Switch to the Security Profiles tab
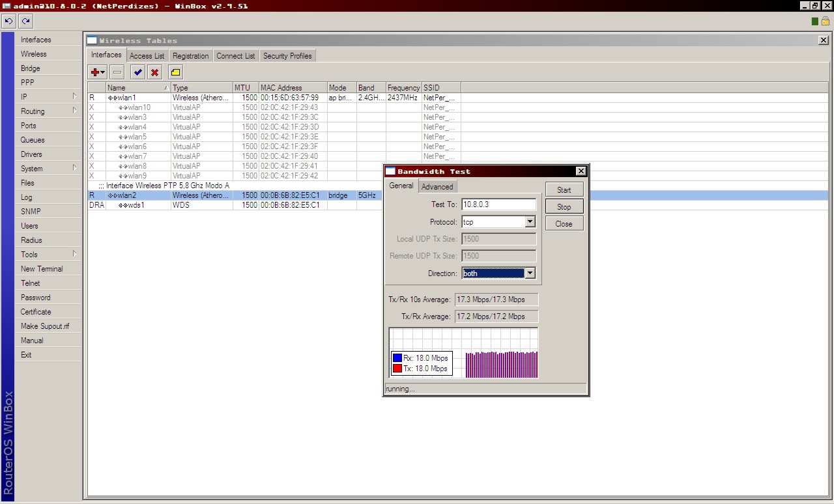Screen dimensions: 834x504 click(287, 56)
